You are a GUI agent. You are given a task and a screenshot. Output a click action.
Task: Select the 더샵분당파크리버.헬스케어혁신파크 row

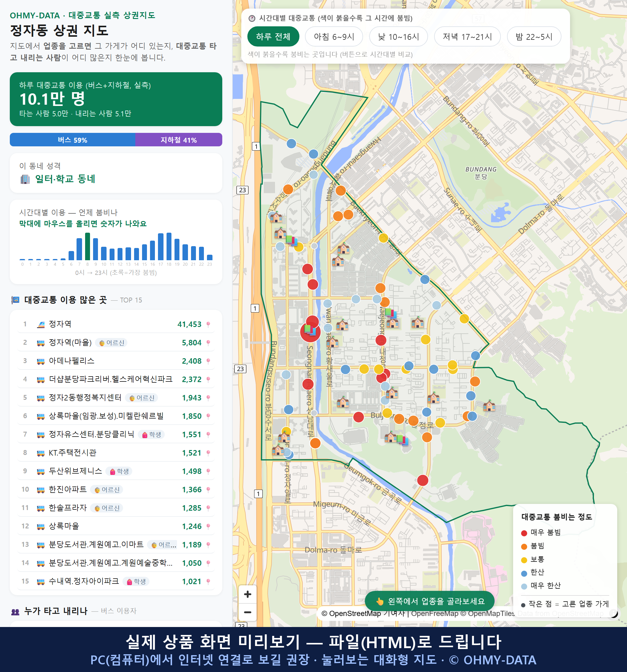coord(116,379)
